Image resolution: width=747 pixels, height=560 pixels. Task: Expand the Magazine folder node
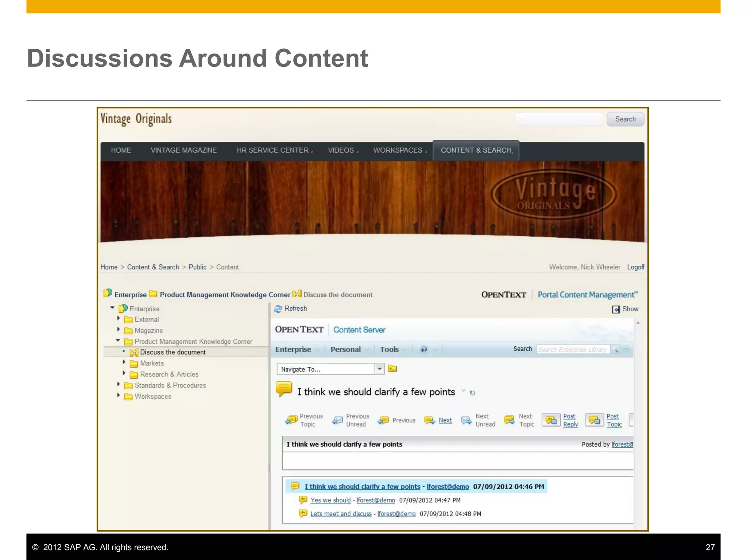pyautogui.click(x=118, y=330)
